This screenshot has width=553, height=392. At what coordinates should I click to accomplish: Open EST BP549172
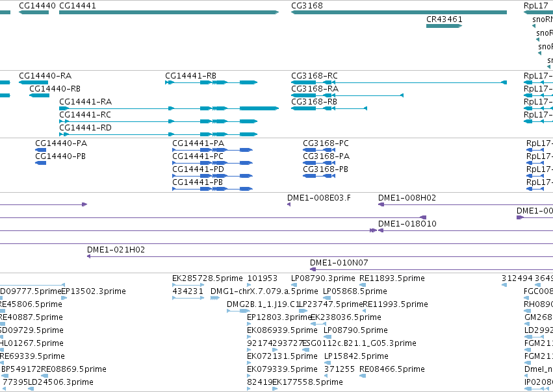coord(21,369)
